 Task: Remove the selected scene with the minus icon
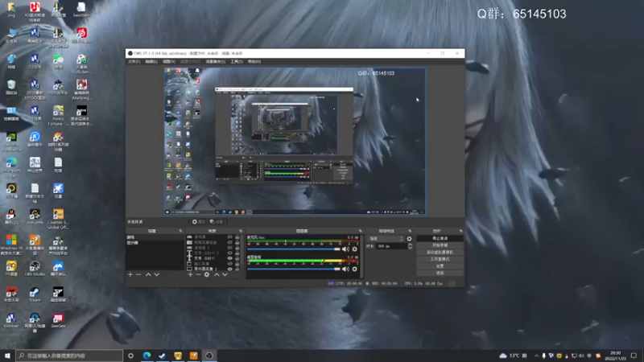[138, 274]
